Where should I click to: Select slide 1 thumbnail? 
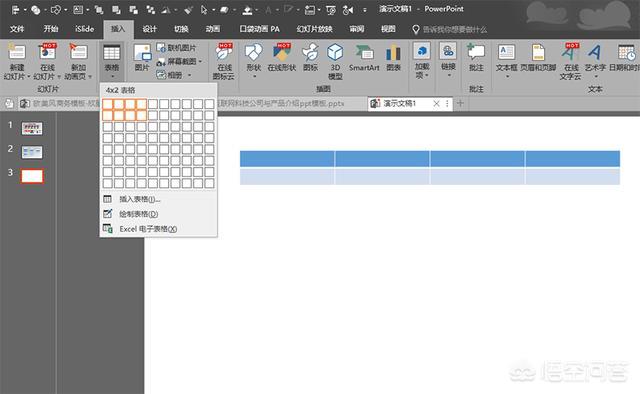tap(32, 129)
